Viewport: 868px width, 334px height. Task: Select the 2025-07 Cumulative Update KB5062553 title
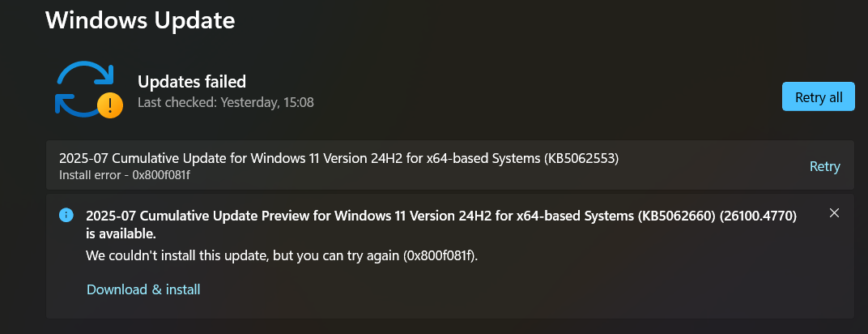click(x=338, y=158)
